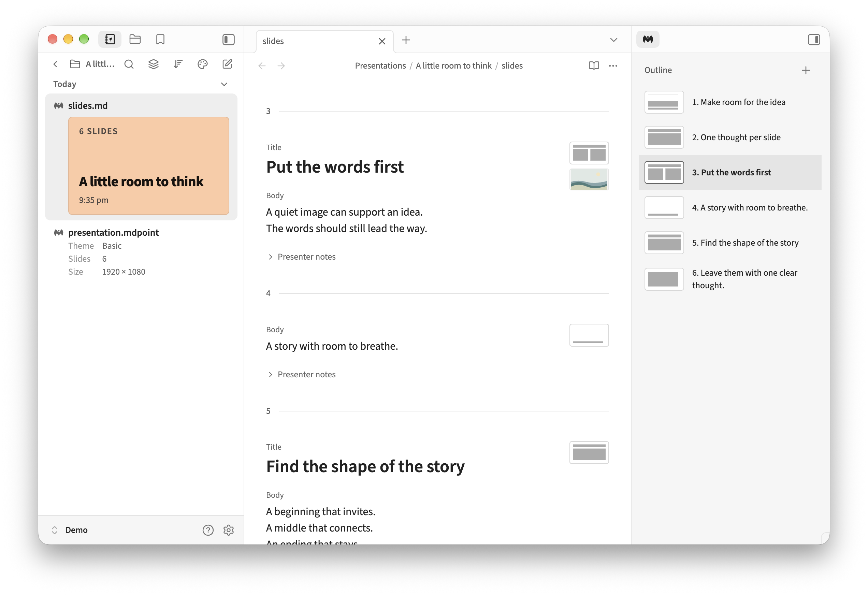The width and height of the screenshot is (868, 595).
Task: Go back in the file list
Action: pos(55,64)
